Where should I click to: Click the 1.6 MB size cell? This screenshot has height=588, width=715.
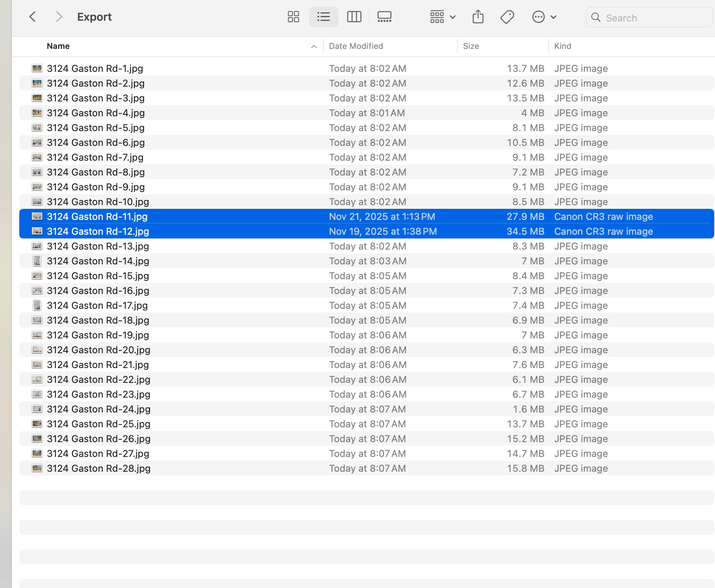[528, 409]
